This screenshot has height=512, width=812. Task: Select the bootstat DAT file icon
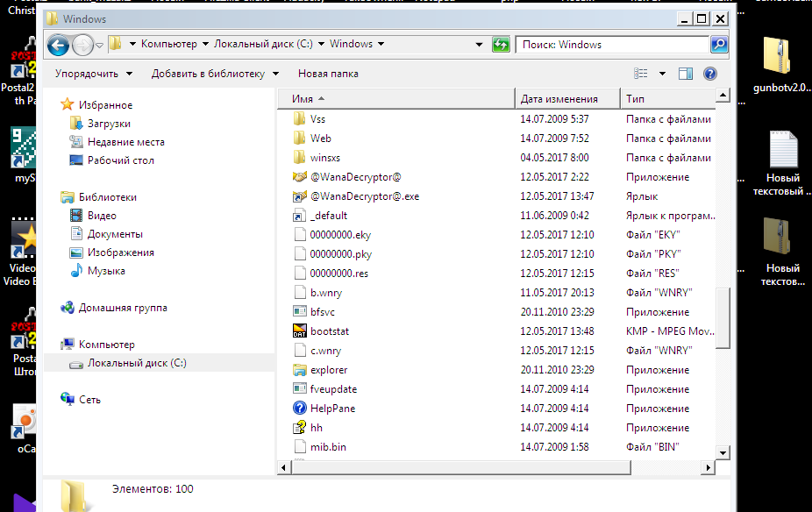coord(300,331)
